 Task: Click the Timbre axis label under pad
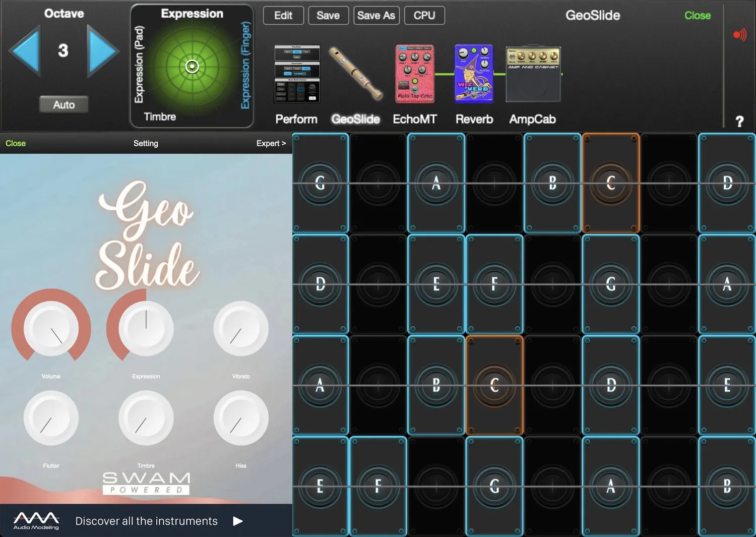[x=160, y=116]
